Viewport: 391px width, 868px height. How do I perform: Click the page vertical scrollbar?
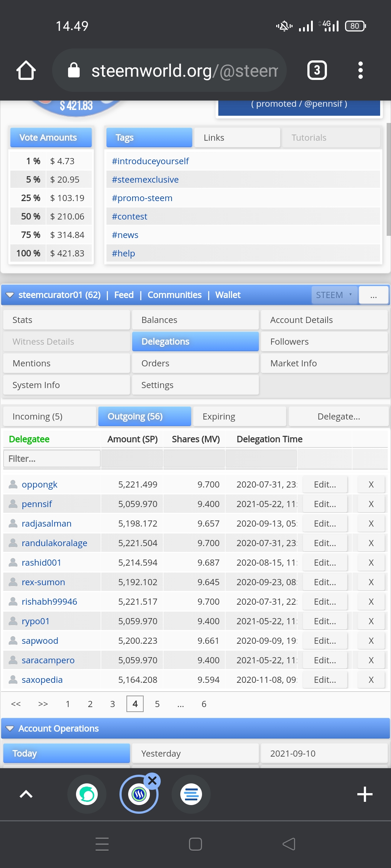388,179
